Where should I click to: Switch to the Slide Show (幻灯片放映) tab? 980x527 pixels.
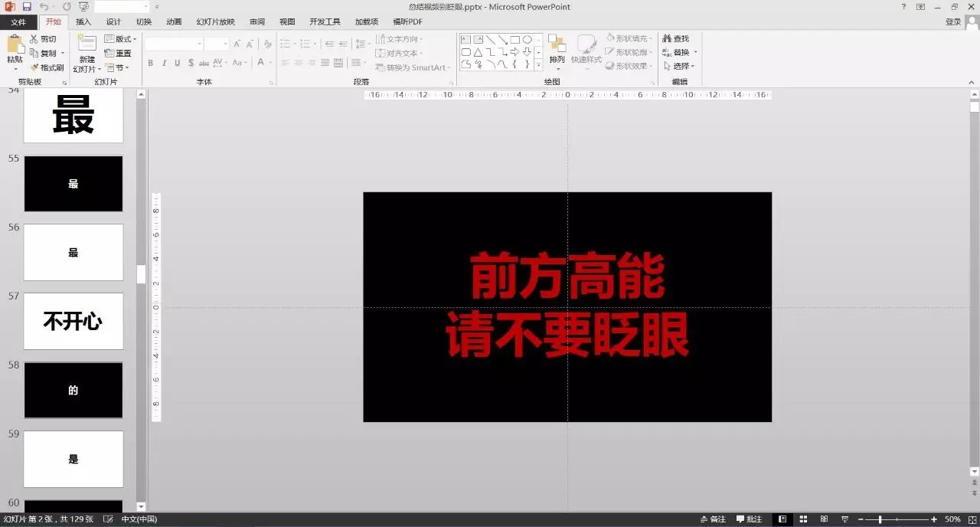click(215, 22)
